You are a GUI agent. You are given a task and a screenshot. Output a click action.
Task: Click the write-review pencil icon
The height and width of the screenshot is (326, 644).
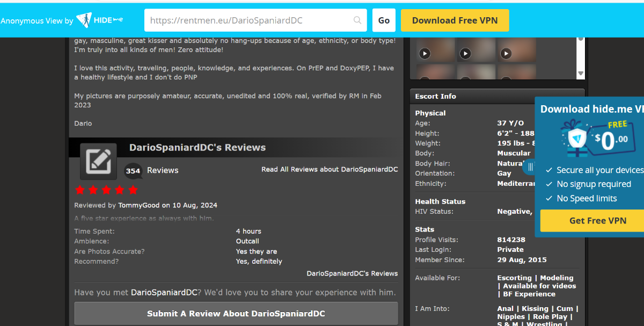point(98,161)
